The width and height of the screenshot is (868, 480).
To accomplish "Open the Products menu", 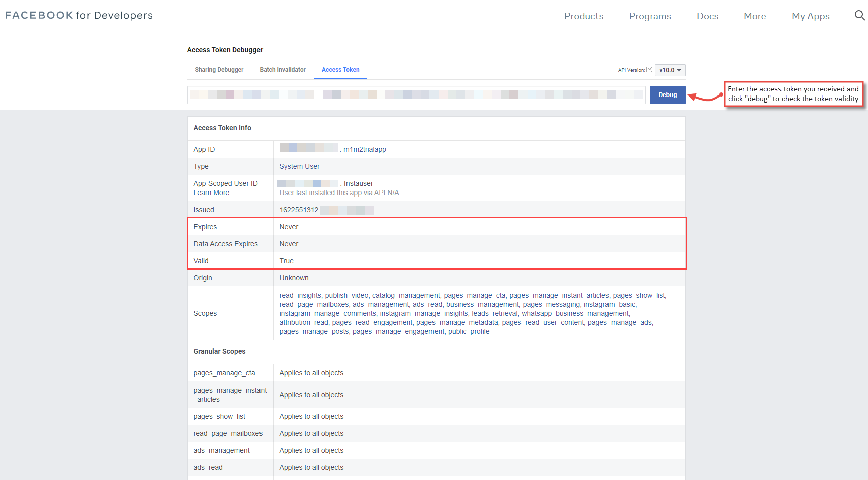I will [584, 16].
